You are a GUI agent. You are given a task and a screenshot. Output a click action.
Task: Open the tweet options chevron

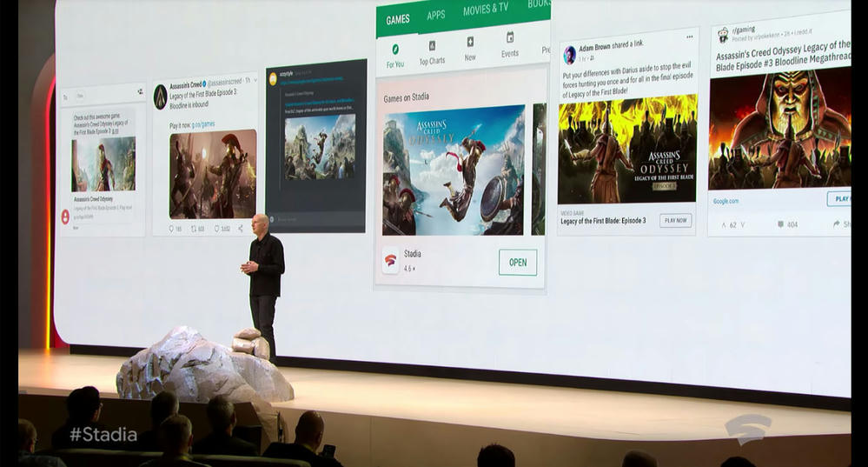coord(255,81)
